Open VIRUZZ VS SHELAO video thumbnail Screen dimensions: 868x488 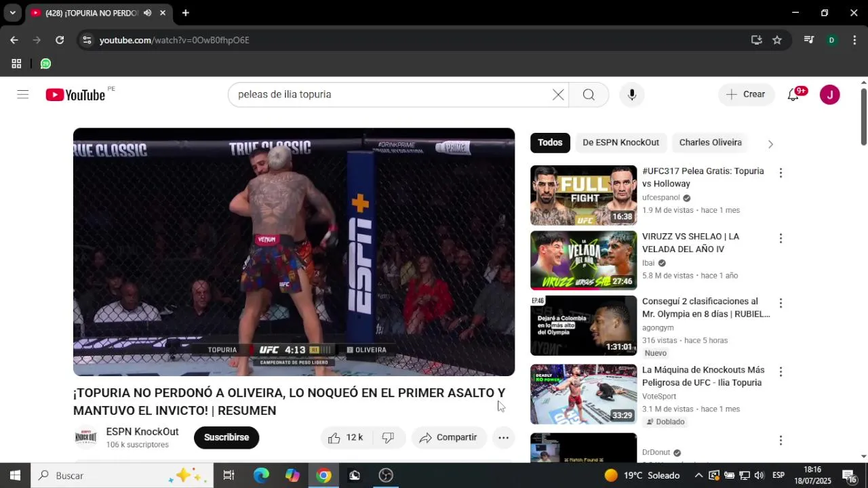coord(583,260)
